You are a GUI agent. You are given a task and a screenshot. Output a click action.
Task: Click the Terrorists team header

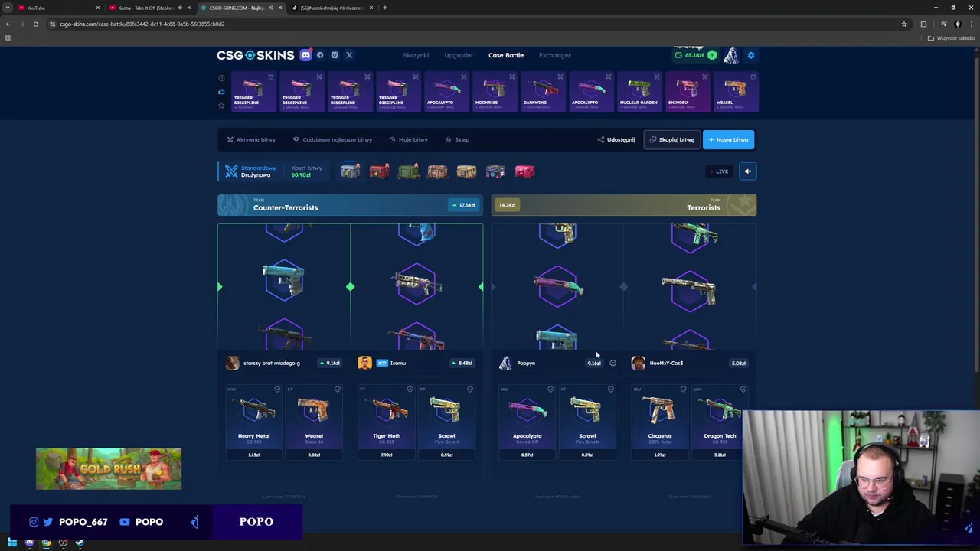(624, 205)
